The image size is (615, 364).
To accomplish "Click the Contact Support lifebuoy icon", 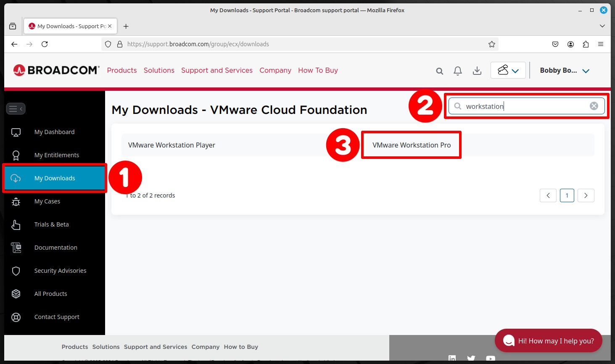I will point(16,317).
